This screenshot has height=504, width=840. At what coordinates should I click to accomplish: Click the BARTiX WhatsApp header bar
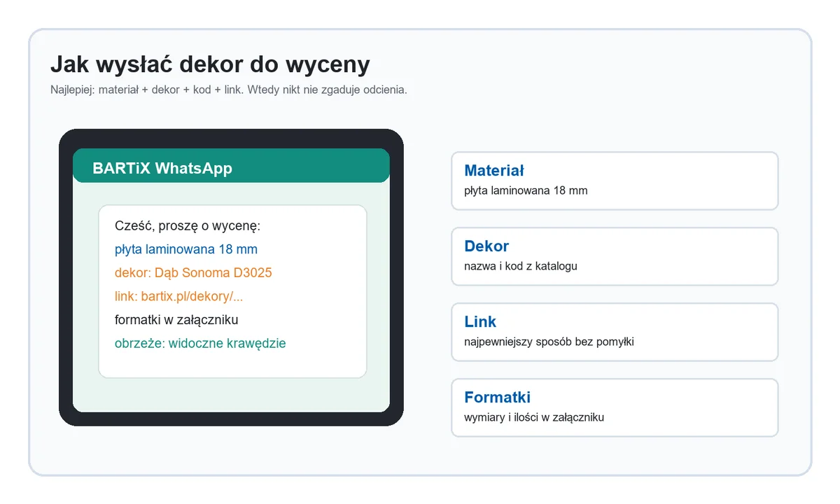coord(231,166)
